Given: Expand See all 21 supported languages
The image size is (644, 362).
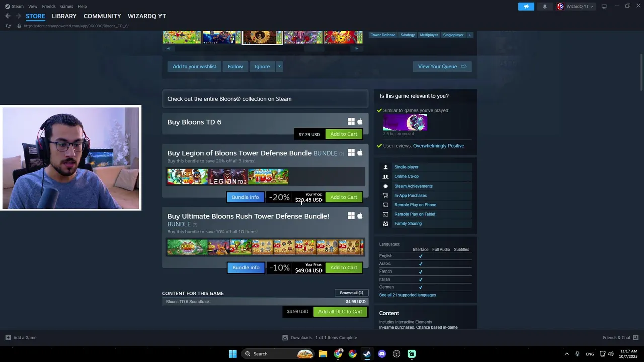Looking at the screenshot, I should [x=408, y=295].
